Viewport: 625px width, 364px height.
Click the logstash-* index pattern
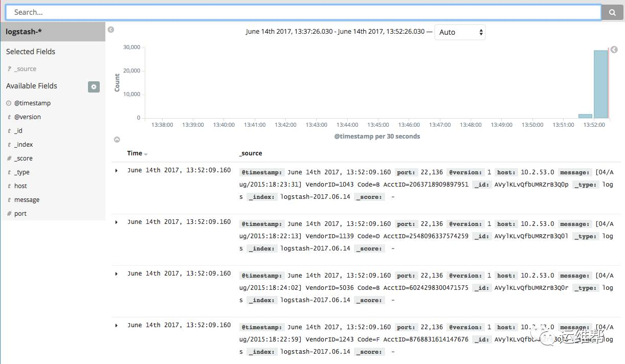pos(25,31)
